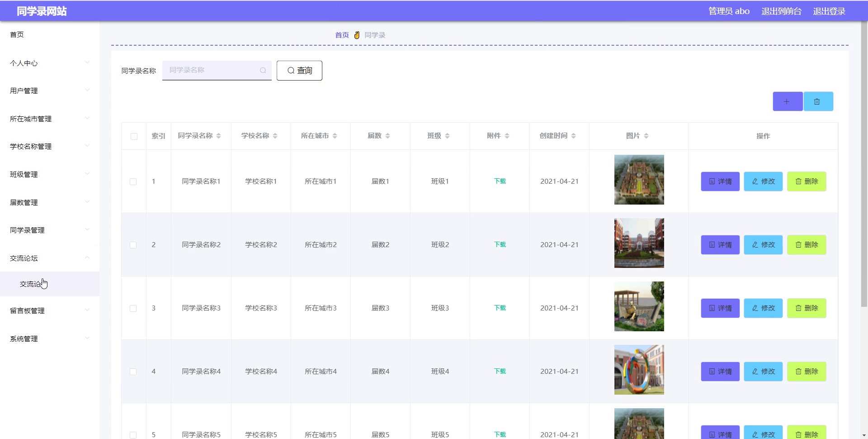Click 删除 for 同学录名称1 row
868x439 pixels.
807,181
